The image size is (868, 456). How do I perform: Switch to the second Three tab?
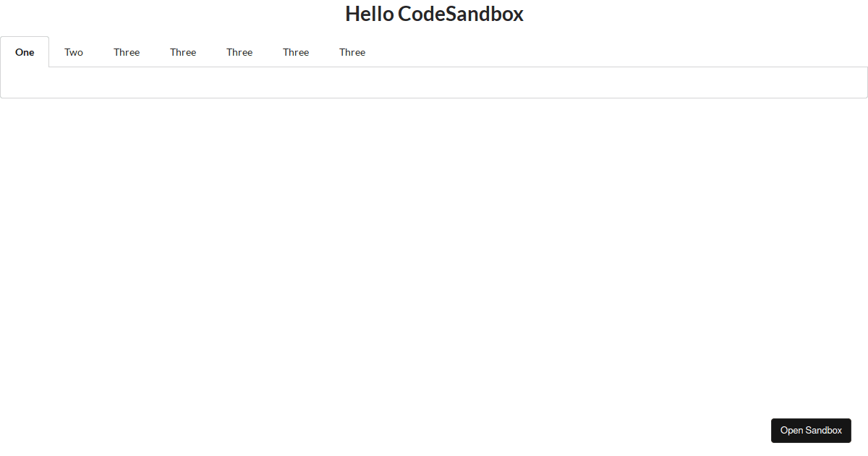pyautogui.click(x=183, y=51)
